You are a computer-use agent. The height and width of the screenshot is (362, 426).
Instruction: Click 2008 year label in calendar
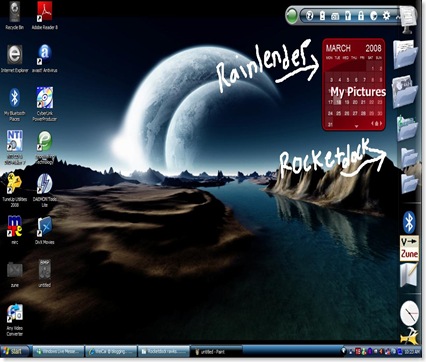(x=373, y=48)
